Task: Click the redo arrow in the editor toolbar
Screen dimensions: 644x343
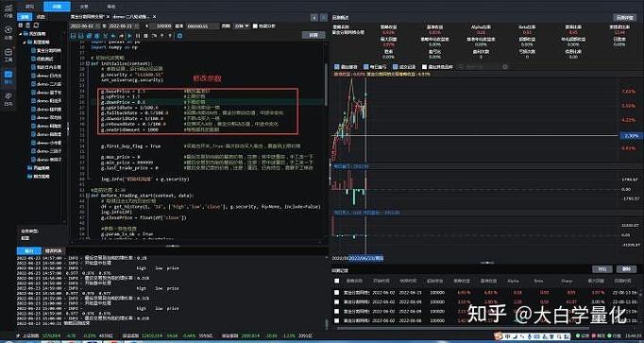Action: pyautogui.click(x=121, y=36)
